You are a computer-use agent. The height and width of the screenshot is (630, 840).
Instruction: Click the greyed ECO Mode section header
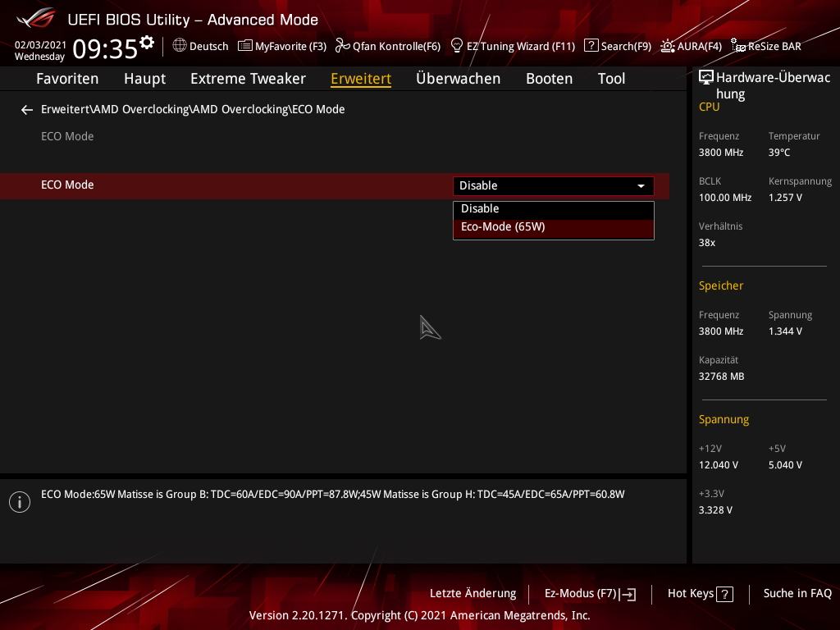tap(67, 137)
